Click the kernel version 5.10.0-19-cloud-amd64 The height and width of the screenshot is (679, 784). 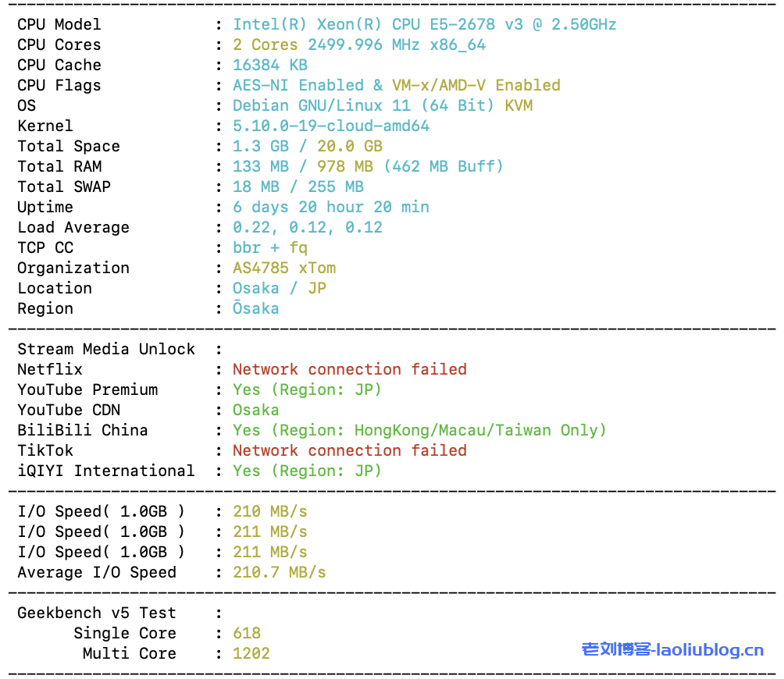pyautogui.click(x=331, y=126)
